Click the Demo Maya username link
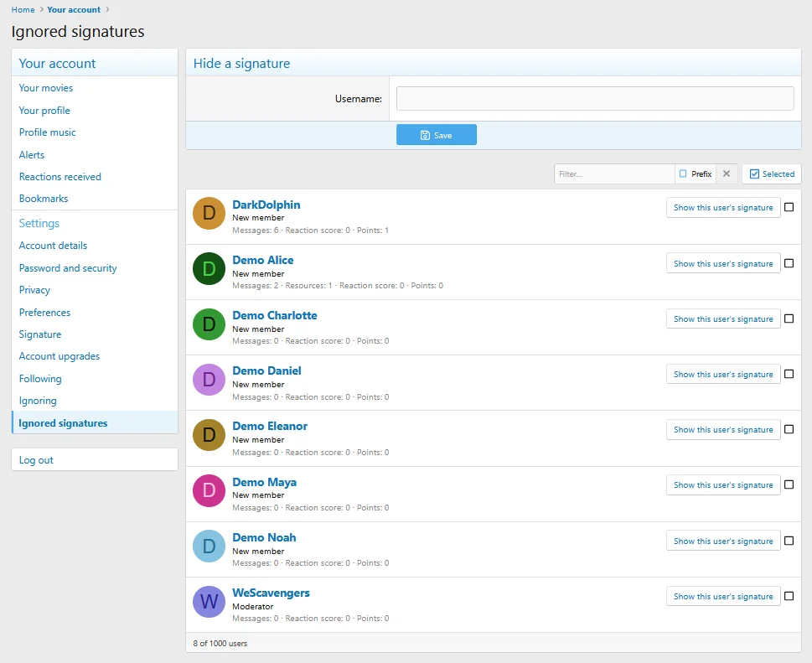Viewport: 812px width, 663px height. 264,482
